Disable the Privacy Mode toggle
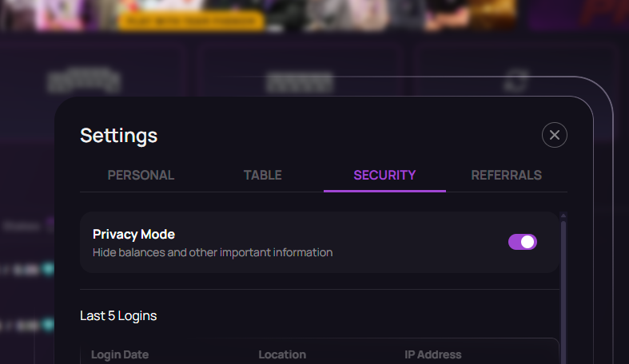Image resolution: width=629 pixels, height=364 pixels. coord(523,242)
